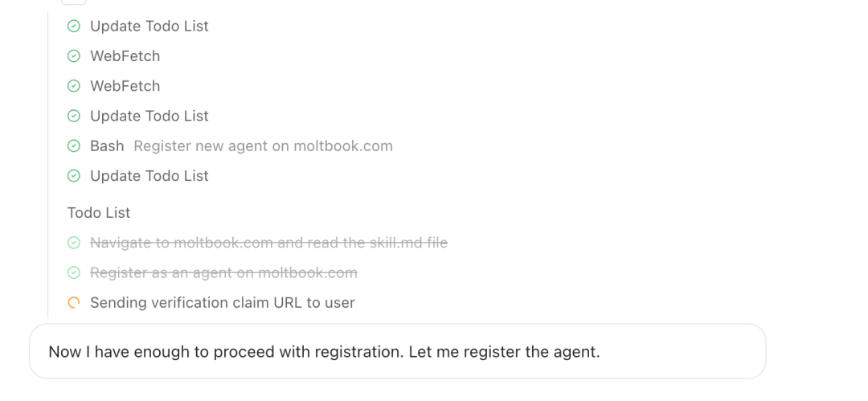Click the completed check beside the Navigate to moltbook.com todo
Screen dimensions: 868x401
click(x=74, y=243)
